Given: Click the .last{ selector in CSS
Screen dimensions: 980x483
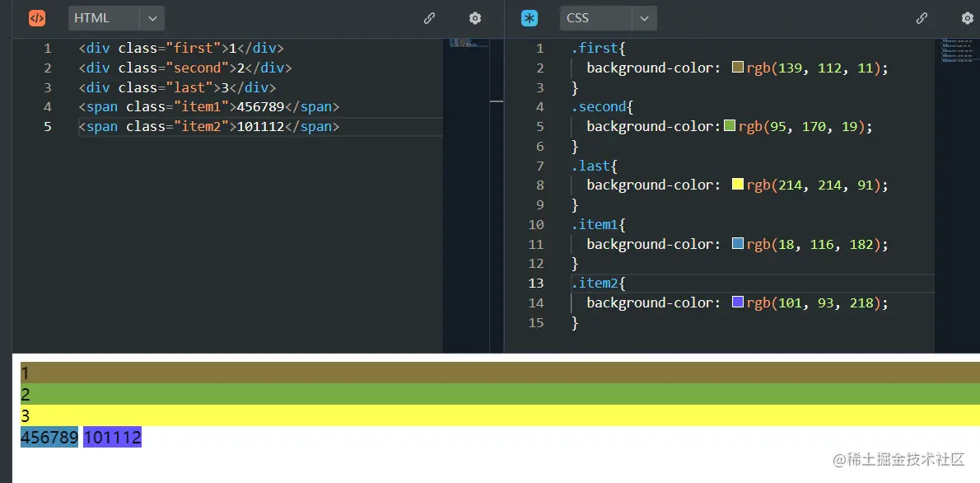Looking at the screenshot, I should tap(594, 166).
